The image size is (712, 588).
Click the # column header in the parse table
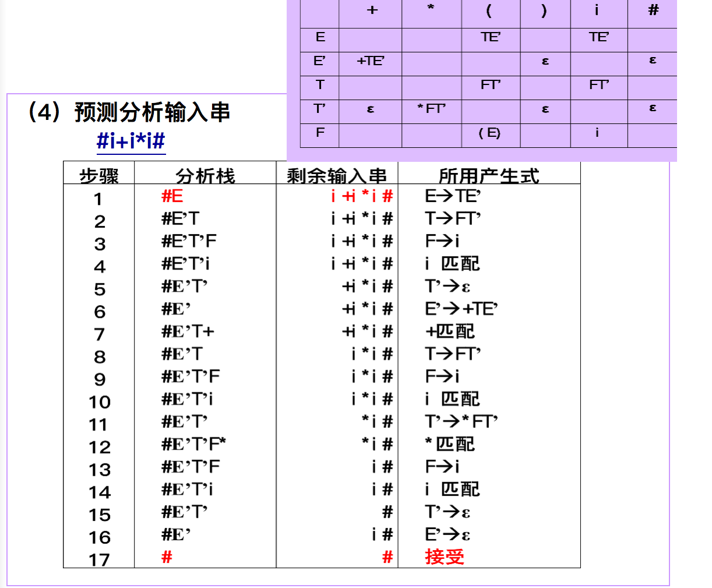[653, 10]
